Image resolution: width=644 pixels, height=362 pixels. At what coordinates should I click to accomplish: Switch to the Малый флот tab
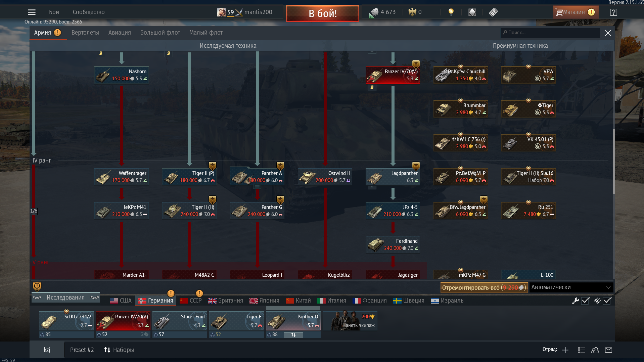point(206,33)
